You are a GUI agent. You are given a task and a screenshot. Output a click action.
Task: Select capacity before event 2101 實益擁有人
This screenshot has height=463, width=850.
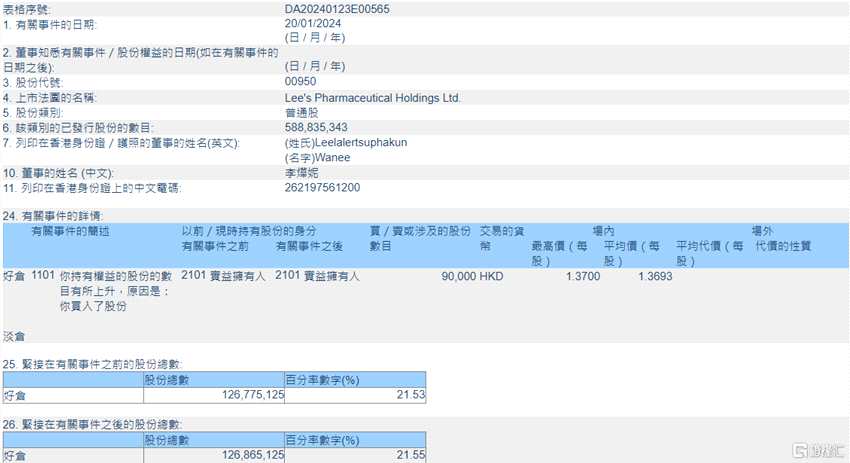coord(223,275)
